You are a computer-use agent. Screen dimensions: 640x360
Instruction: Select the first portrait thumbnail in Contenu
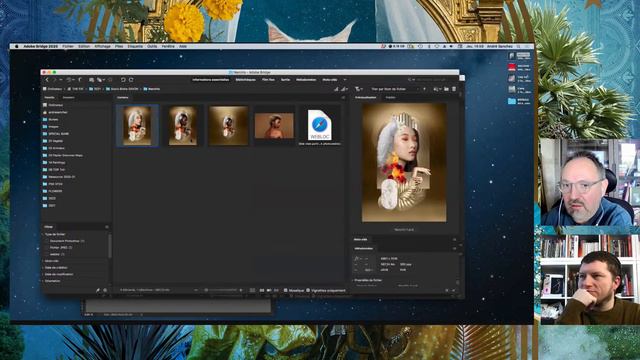[x=138, y=125]
